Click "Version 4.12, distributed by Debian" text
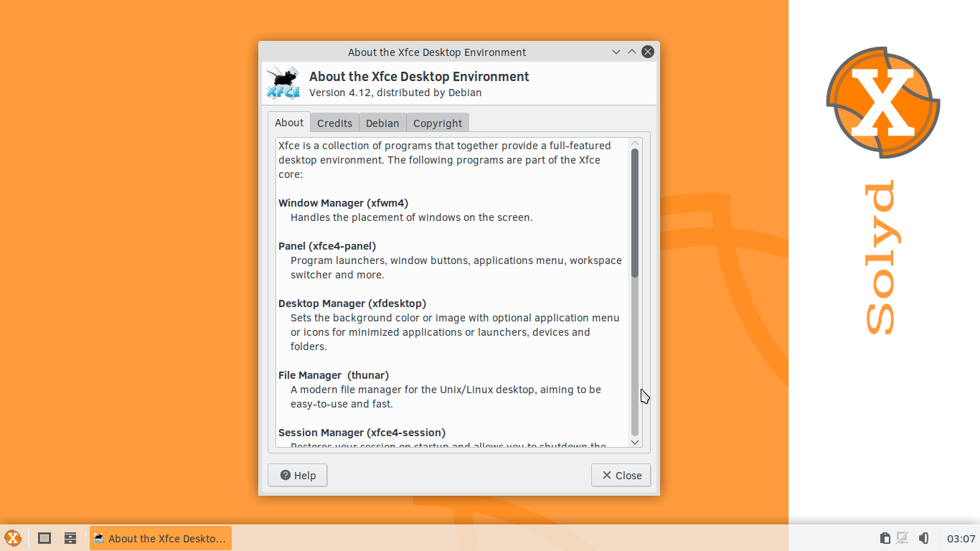 point(395,93)
